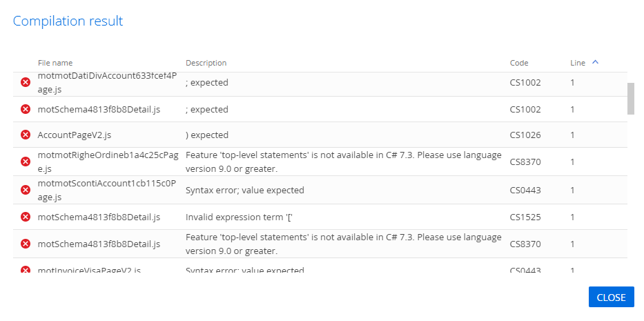The image size is (644, 321).
Task: Click the CS1026 error code cell
Action: coord(525,135)
